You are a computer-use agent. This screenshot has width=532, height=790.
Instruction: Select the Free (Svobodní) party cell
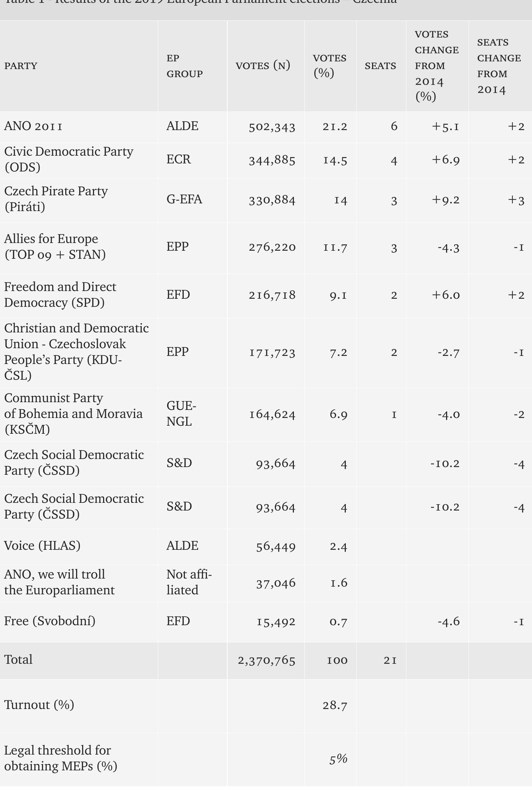[50, 621]
